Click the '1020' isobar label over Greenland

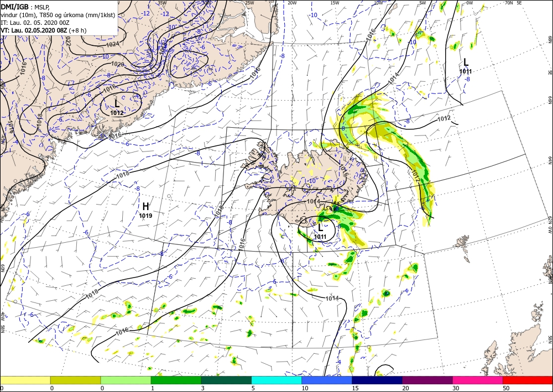117,64
